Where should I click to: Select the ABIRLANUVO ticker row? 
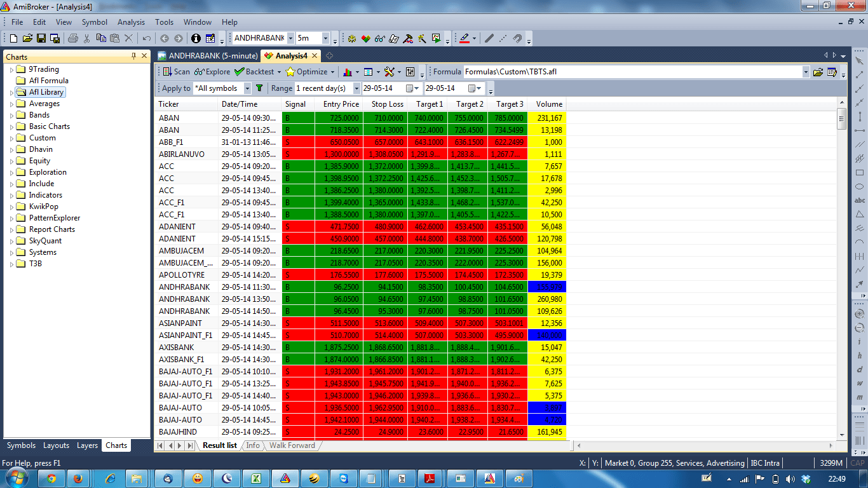coord(360,154)
